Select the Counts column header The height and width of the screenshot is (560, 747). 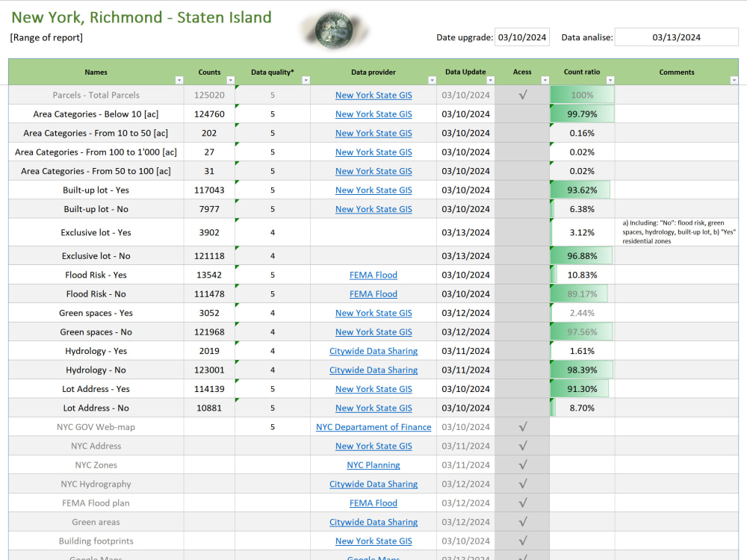[x=209, y=72]
